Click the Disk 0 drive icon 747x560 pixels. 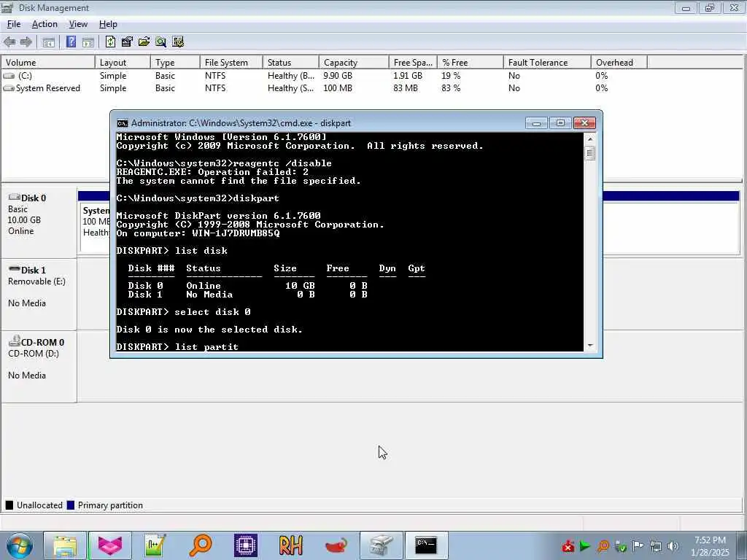pyautogui.click(x=15, y=197)
